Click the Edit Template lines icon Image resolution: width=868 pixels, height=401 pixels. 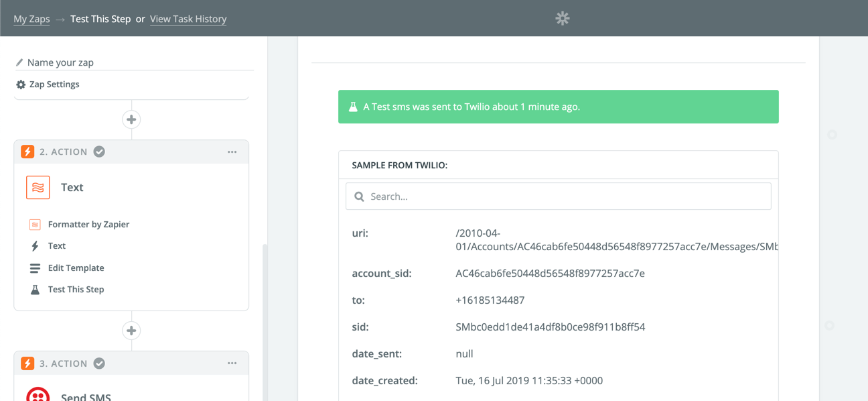point(35,268)
